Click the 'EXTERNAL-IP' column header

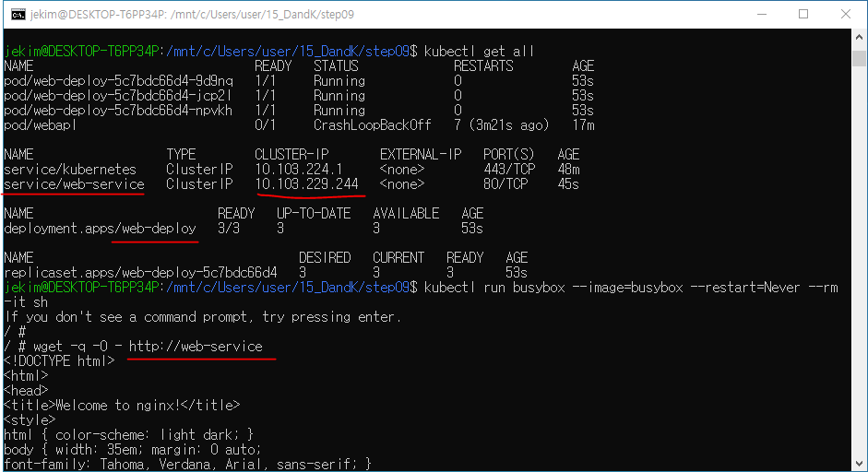(x=421, y=155)
